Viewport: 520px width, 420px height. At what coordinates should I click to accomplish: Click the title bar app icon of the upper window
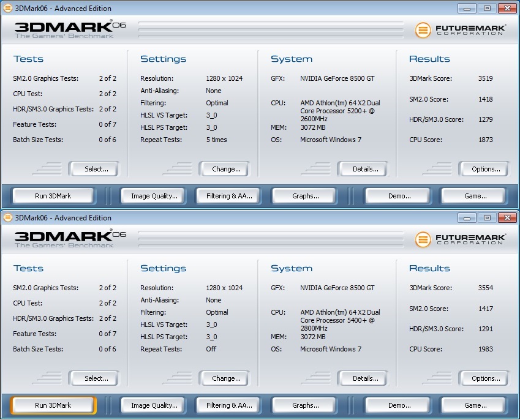(x=7, y=8)
